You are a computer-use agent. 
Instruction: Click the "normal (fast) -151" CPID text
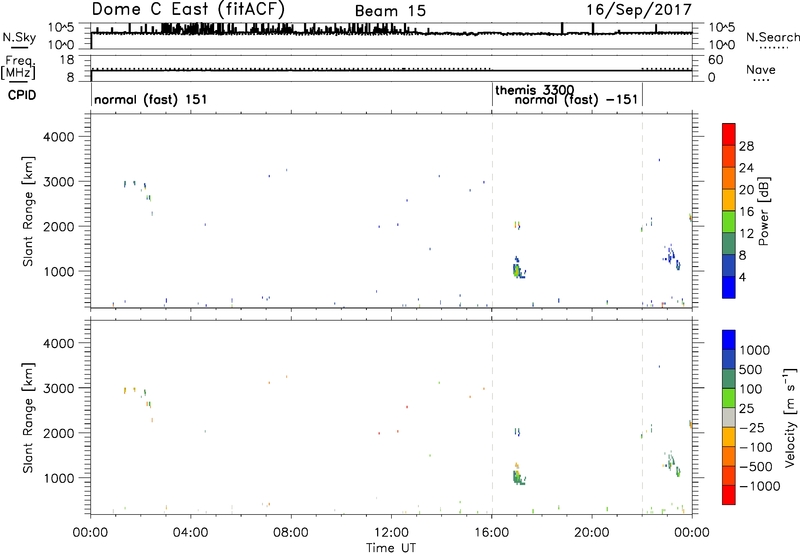click(x=576, y=99)
